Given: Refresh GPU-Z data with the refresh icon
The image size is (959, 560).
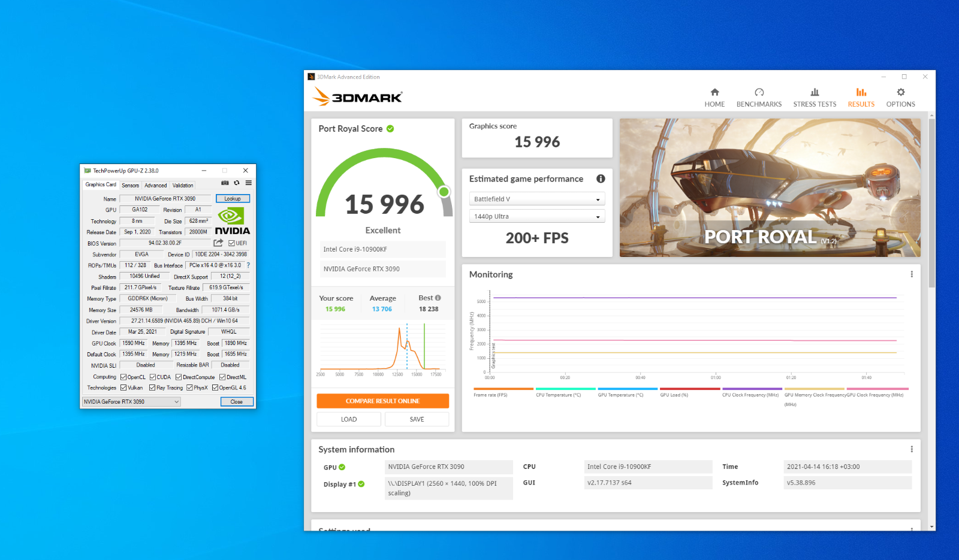Looking at the screenshot, I should coord(237,183).
